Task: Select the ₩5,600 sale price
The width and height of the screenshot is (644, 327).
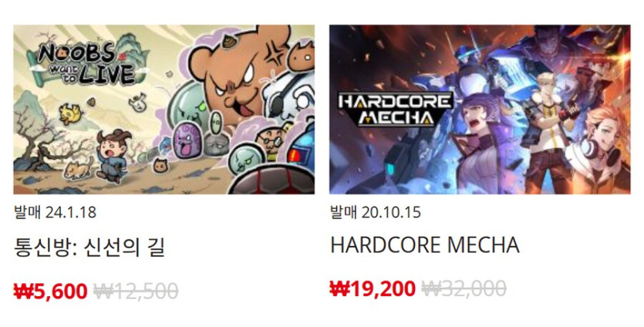Action: click(x=51, y=292)
